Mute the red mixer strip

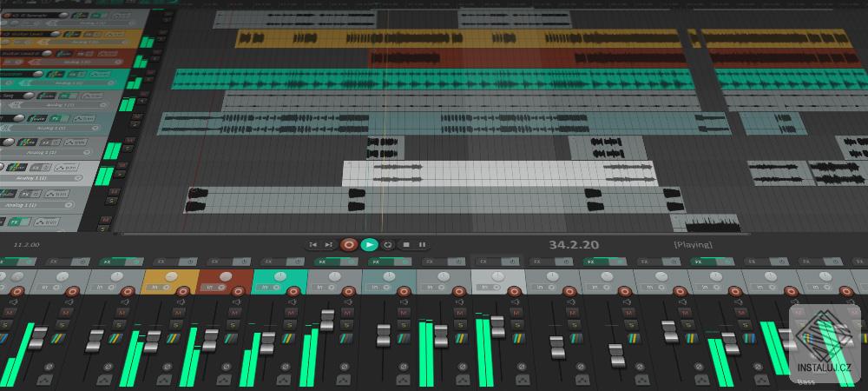pos(234,312)
